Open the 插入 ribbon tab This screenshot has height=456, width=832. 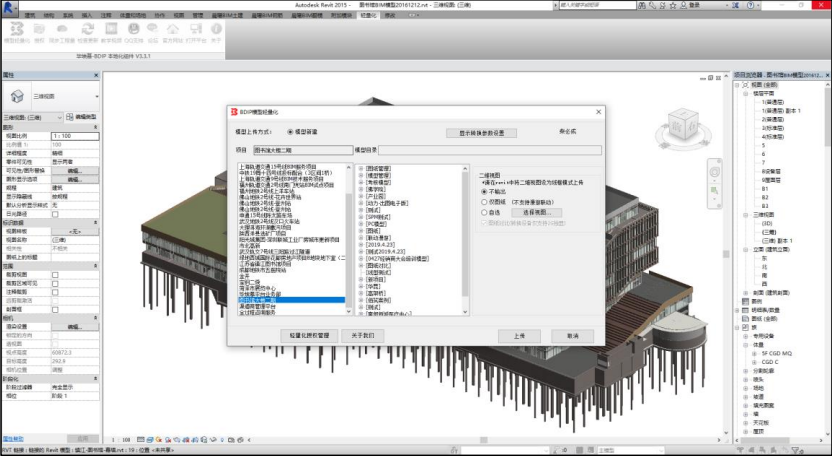click(87, 15)
